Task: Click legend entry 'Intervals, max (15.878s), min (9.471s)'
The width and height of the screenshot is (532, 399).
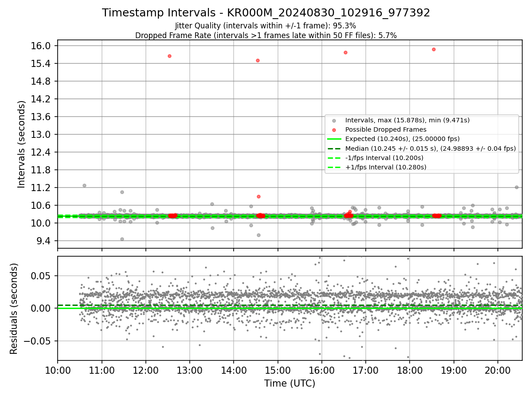Action: tap(407, 120)
